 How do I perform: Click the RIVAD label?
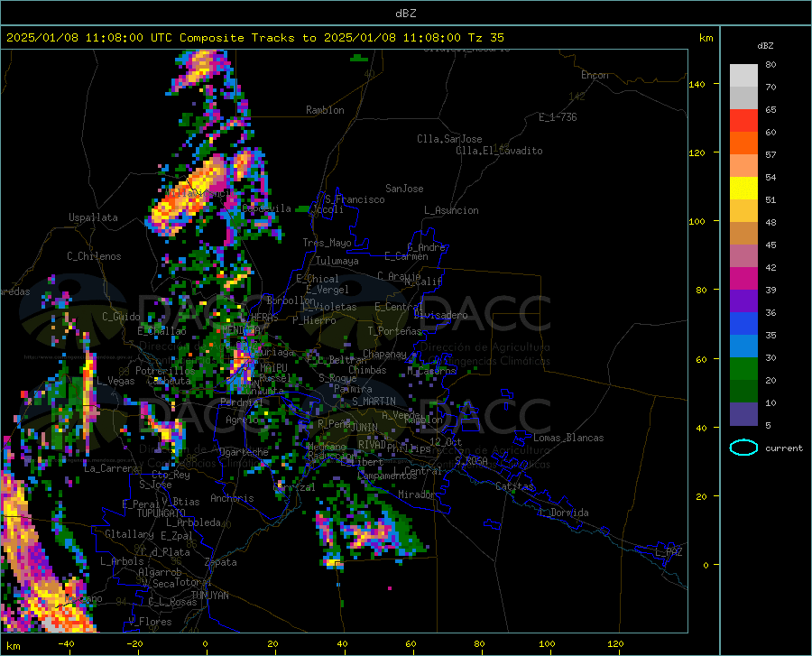[372, 445]
